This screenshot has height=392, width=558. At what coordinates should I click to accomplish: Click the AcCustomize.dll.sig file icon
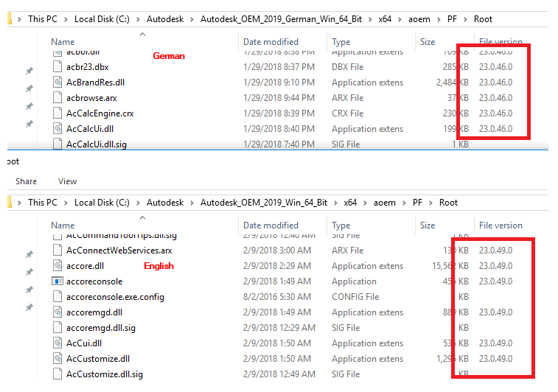click(57, 374)
